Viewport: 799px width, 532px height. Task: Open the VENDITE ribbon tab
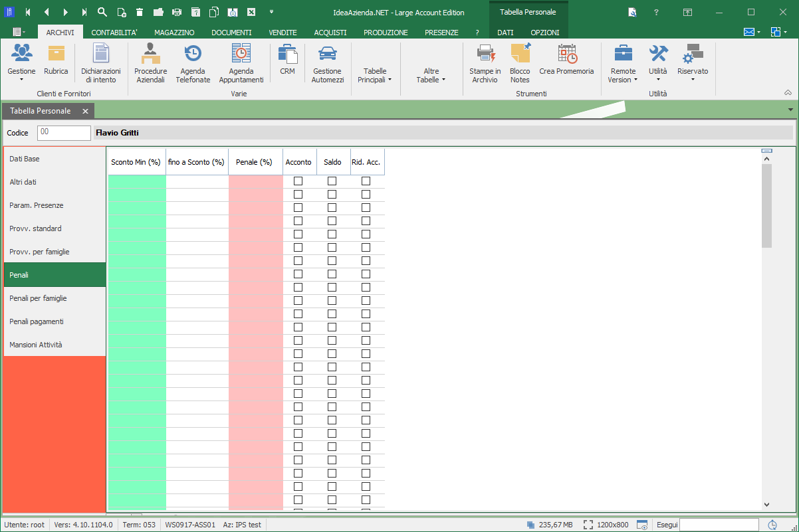pyautogui.click(x=283, y=33)
